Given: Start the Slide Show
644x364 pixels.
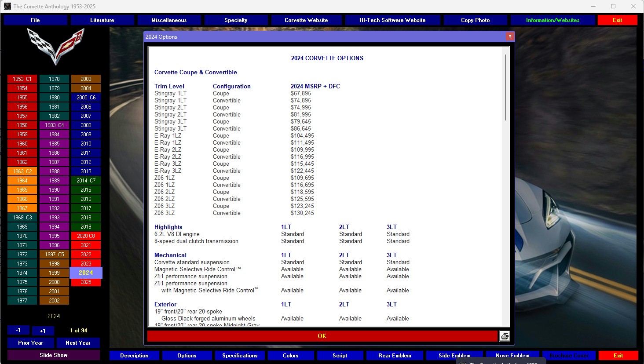Looking at the screenshot, I should (54, 355).
